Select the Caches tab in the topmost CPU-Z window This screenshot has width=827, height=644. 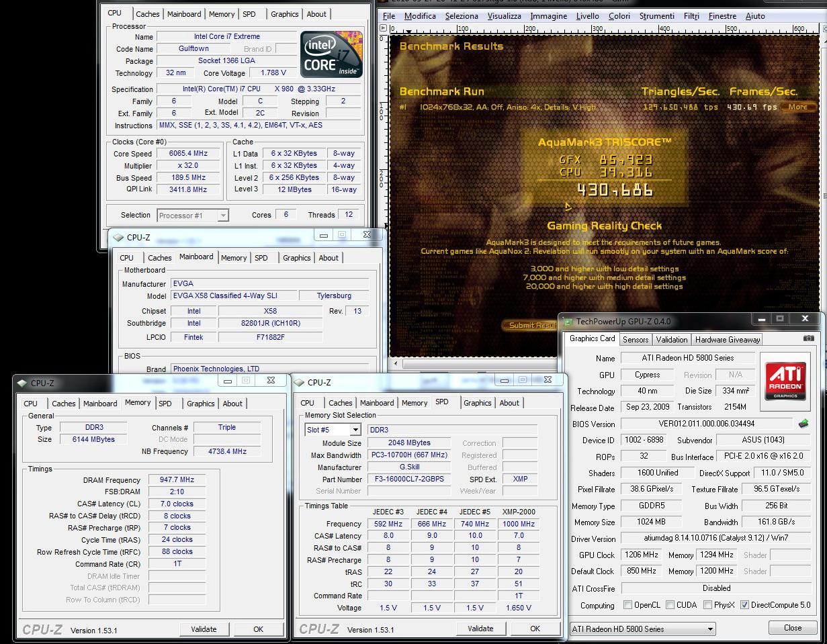click(148, 14)
